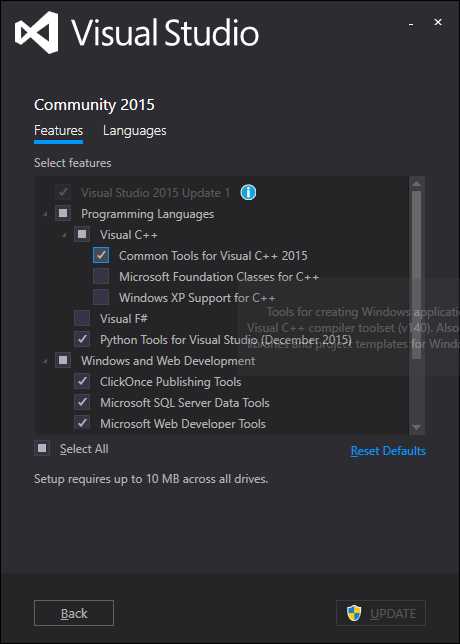The height and width of the screenshot is (644, 460).
Task: Enable the Visual F# checkbox
Action: pos(82,318)
